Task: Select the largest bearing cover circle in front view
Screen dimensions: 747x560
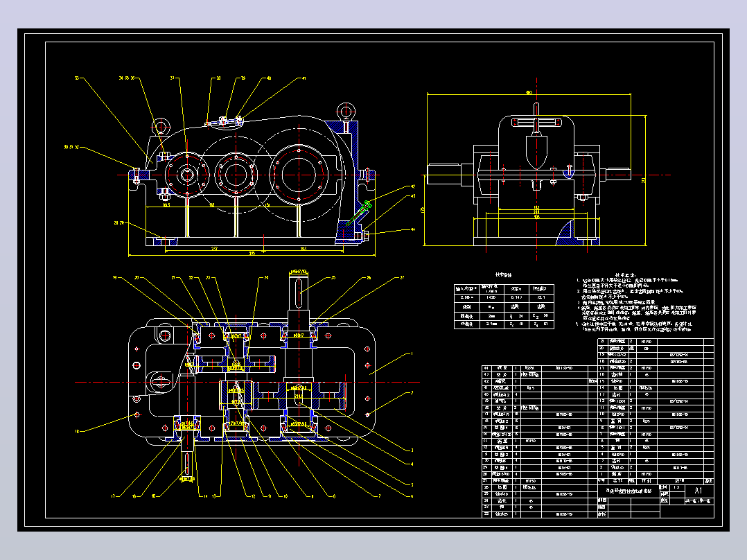Action: [x=299, y=175]
